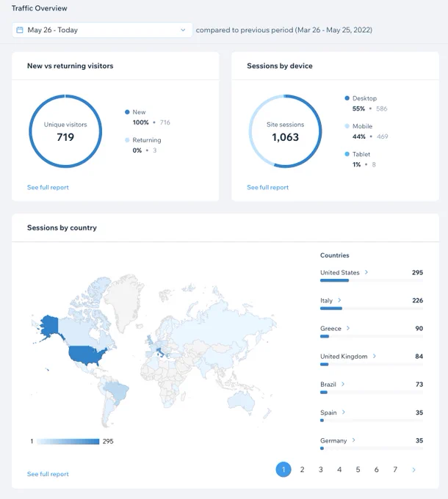Image resolution: width=448 pixels, height=499 pixels.
Task: Click Australia on the world map
Action: coord(241,400)
